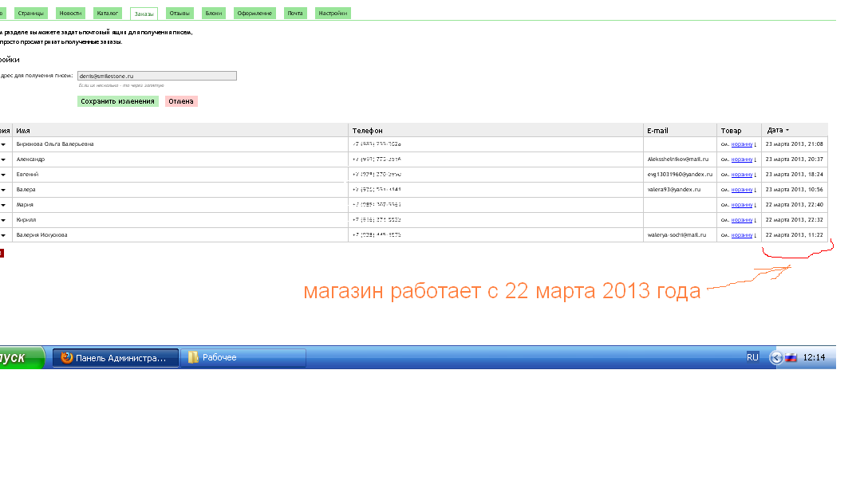Image resolution: width=868 pixels, height=488 pixels.
Task: Click the taskbar clock showing 12:14
Action: 814,357
